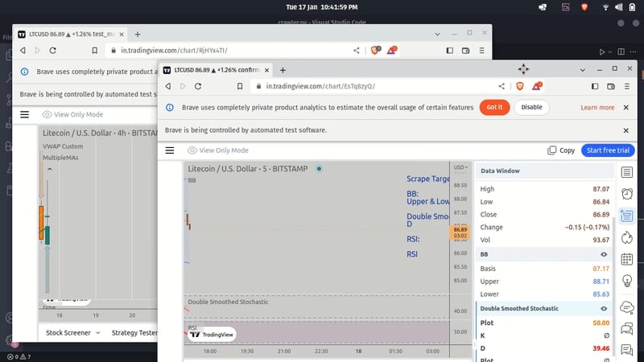Click the current price label 86.89 on axis
Viewport: 644px width, 362px height.
tap(460, 229)
